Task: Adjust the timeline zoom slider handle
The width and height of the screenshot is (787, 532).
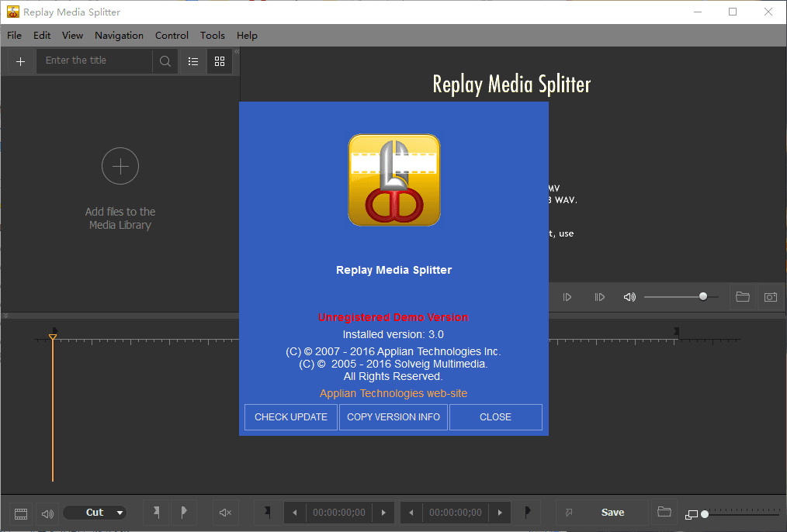Action: [x=705, y=514]
